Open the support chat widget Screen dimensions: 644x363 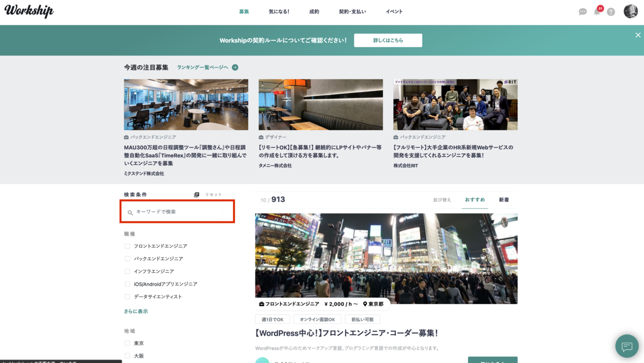click(627, 346)
